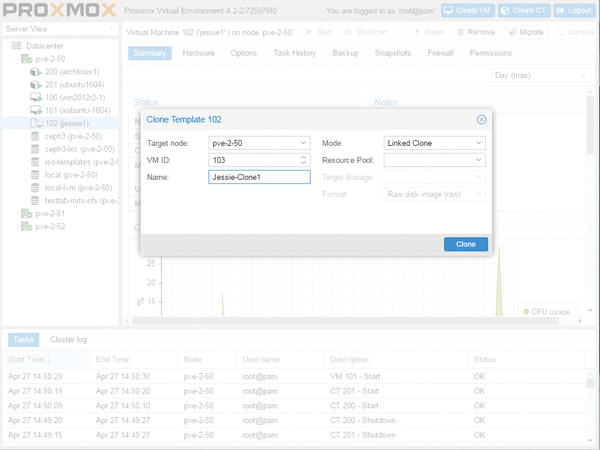Select the Tasks tab in log panel
Screen dimensions: 600x450
pyautogui.click(x=23, y=339)
